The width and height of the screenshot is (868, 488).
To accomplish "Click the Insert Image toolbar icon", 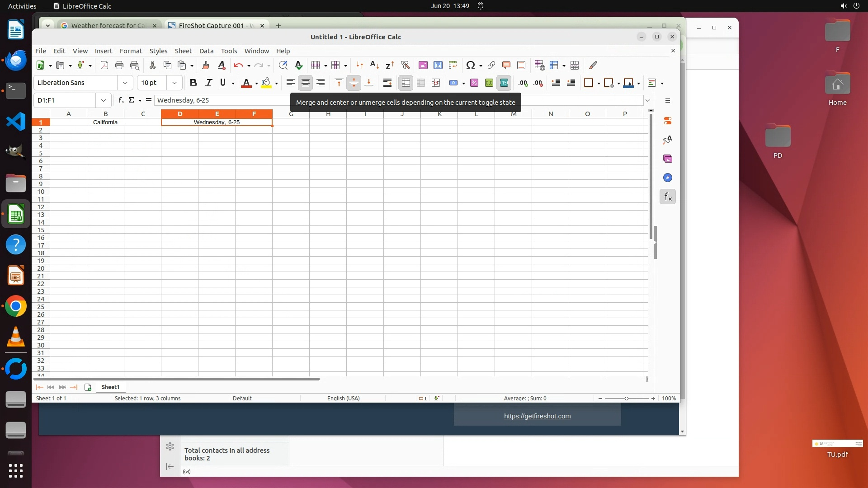I will [423, 65].
